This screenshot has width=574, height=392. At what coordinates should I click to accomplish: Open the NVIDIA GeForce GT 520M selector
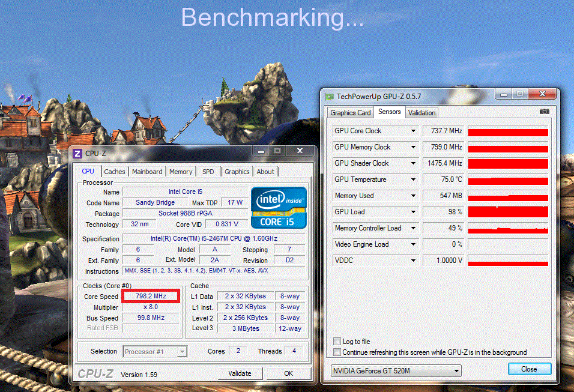point(396,371)
